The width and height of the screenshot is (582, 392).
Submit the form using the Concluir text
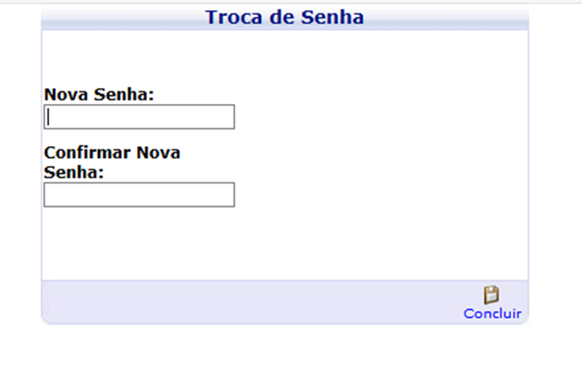pyautogui.click(x=492, y=313)
